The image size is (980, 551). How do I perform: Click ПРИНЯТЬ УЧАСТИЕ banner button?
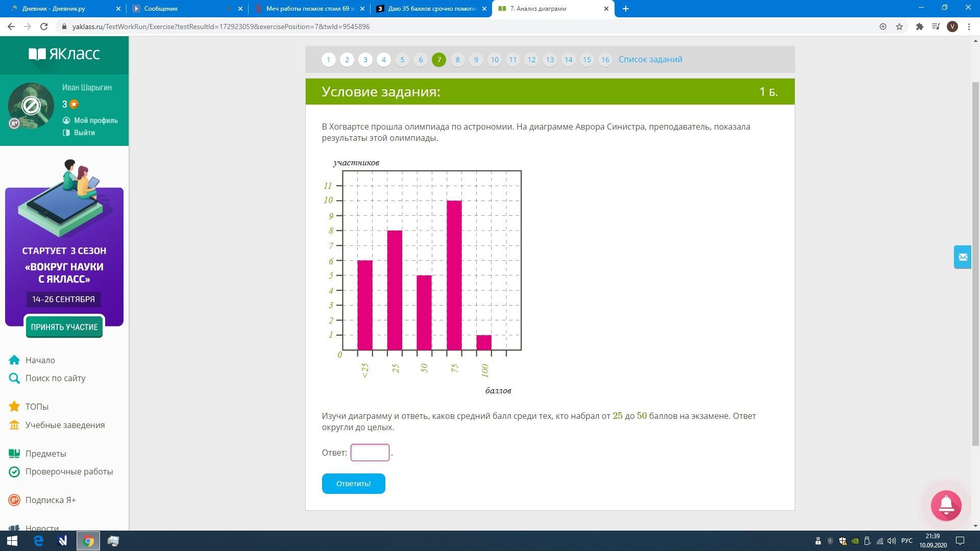point(64,327)
